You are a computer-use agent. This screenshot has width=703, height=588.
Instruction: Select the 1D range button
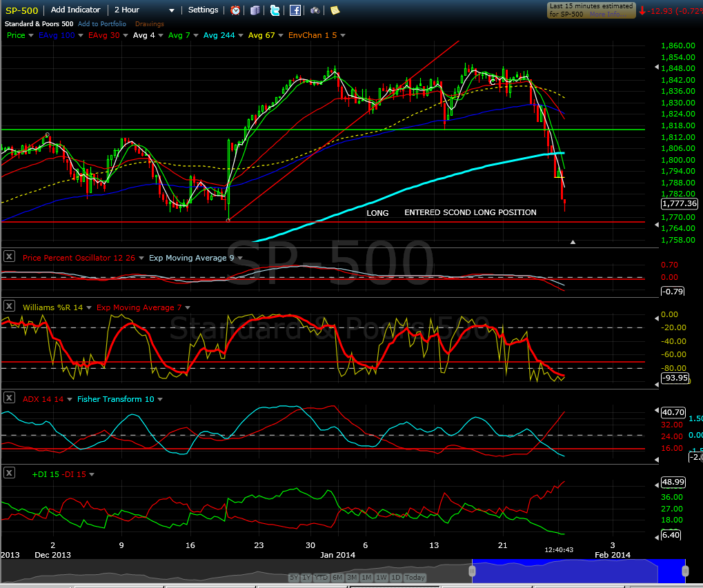[x=395, y=577]
